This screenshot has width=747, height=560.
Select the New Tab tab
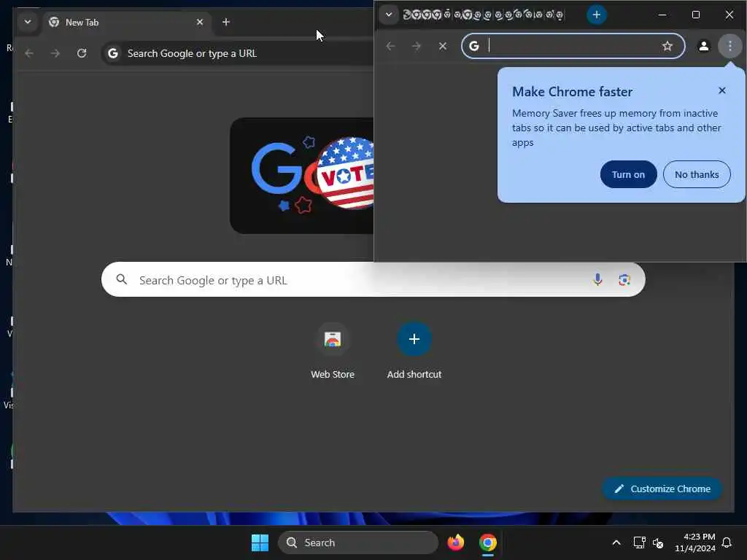(126, 23)
